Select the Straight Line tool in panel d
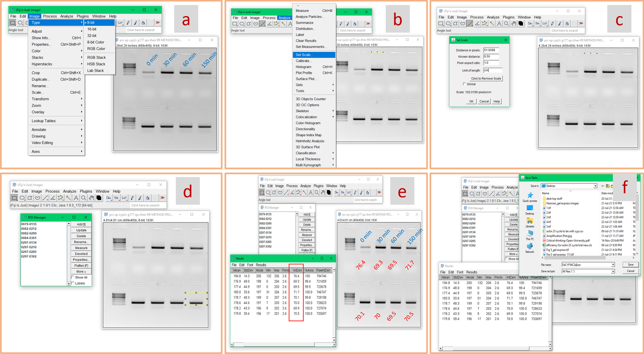Screen dimensions: 644x354 coord(45,198)
